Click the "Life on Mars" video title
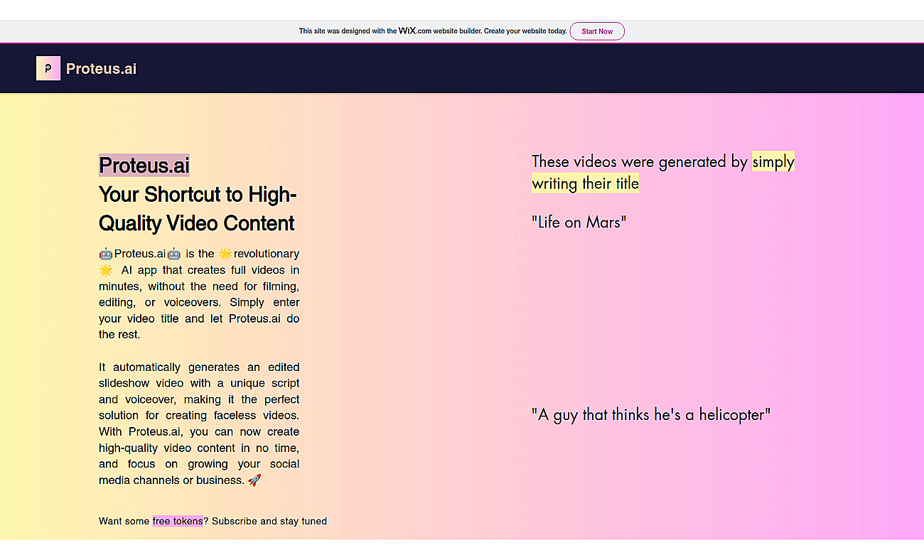The image size is (924, 560). tap(579, 222)
